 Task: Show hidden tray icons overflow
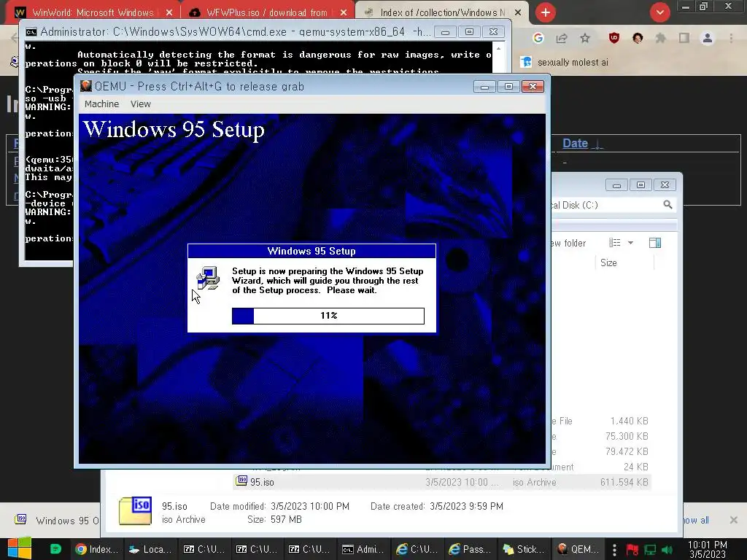[x=614, y=550]
